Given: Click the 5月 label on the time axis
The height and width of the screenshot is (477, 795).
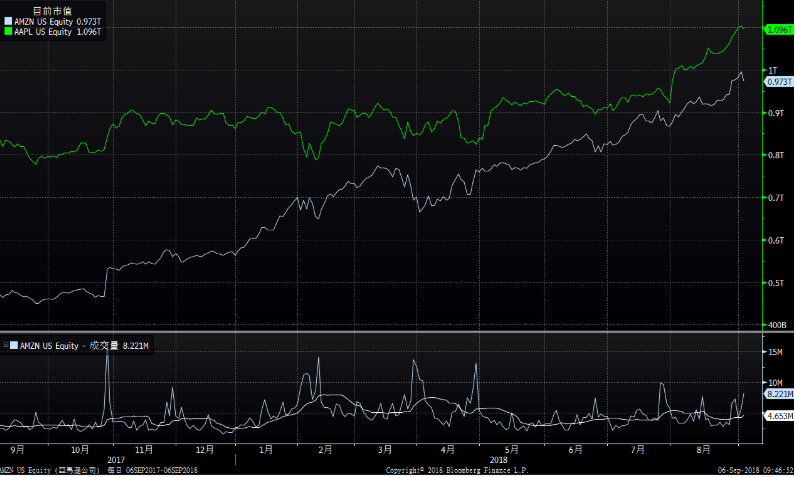Looking at the screenshot, I should (x=512, y=450).
